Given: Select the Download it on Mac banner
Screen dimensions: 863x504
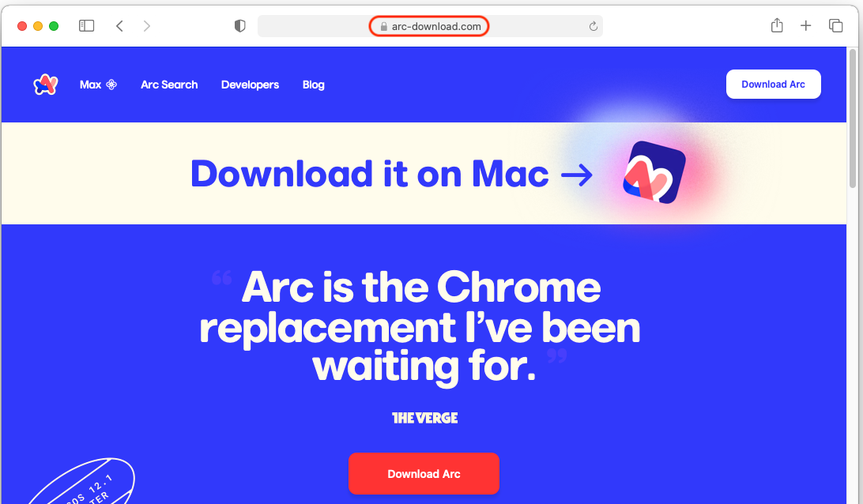Looking at the screenshot, I should [x=424, y=173].
